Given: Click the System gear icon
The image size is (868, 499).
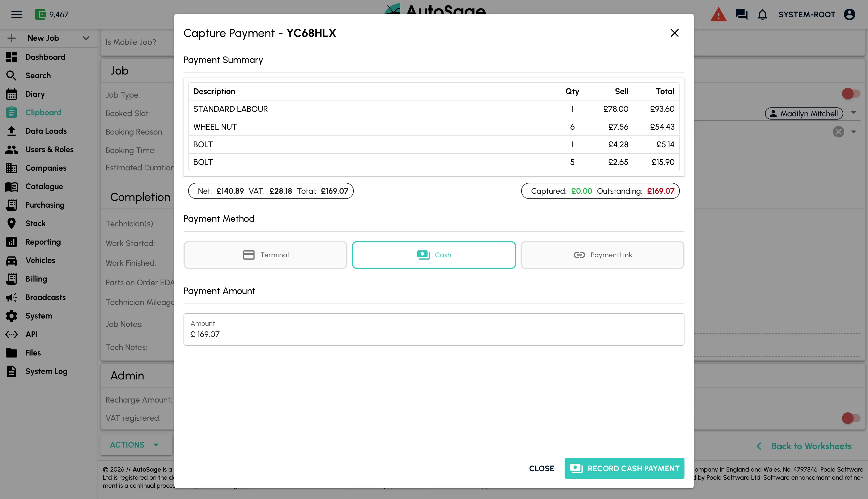Looking at the screenshot, I should click(11, 316).
